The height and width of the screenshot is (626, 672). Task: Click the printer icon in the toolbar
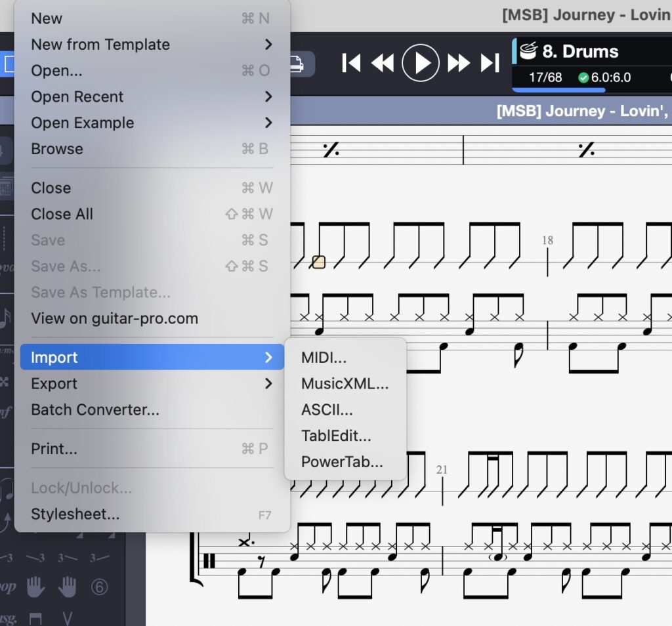(x=295, y=64)
